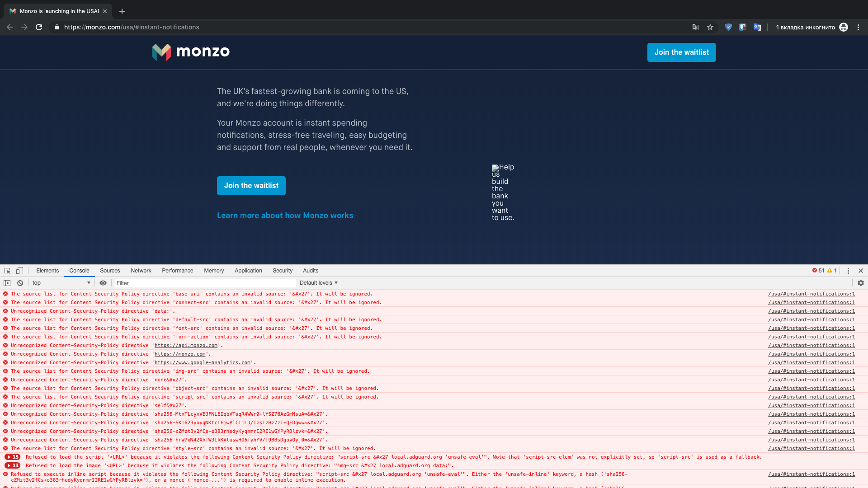Click the 'Join the waitlist' button

coord(251,186)
